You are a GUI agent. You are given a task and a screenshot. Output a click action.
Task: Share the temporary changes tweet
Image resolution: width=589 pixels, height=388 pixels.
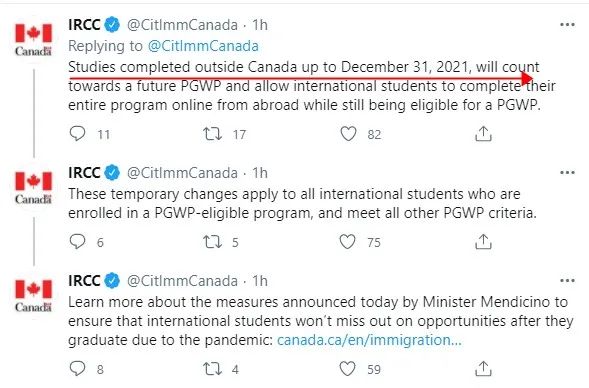point(483,242)
